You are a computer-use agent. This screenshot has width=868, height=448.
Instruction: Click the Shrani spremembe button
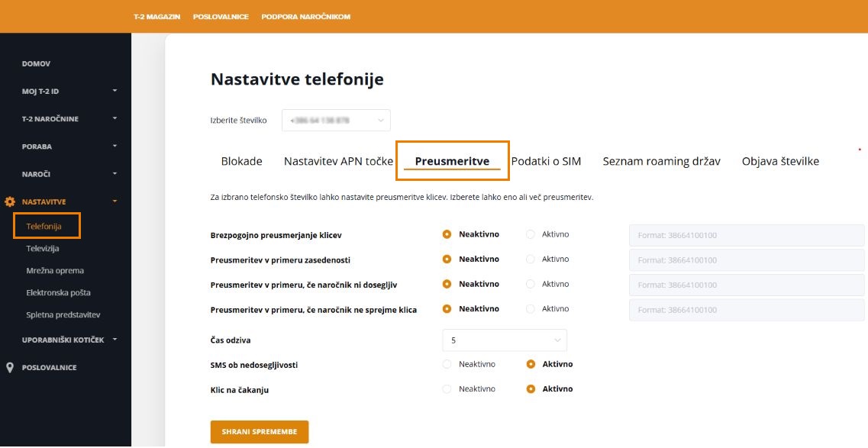coord(260,431)
